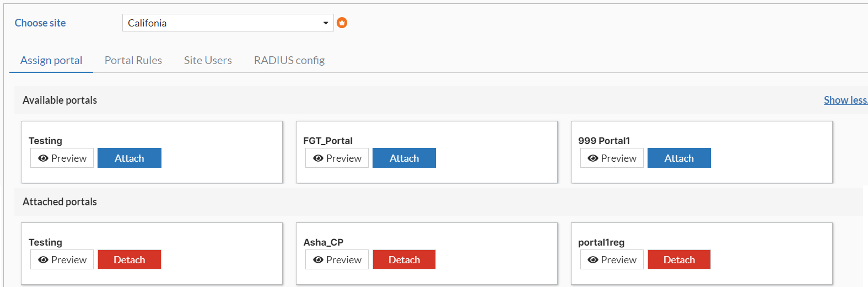Click the orange crown icon beside site dropdown
The width and height of the screenshot is (868, 287).
point(342,23)
